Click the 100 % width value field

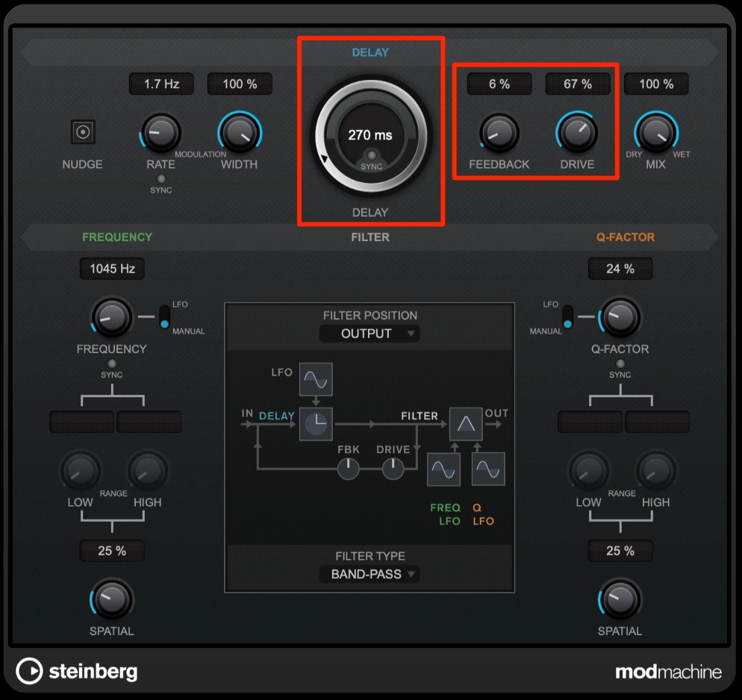pos(240,84)
